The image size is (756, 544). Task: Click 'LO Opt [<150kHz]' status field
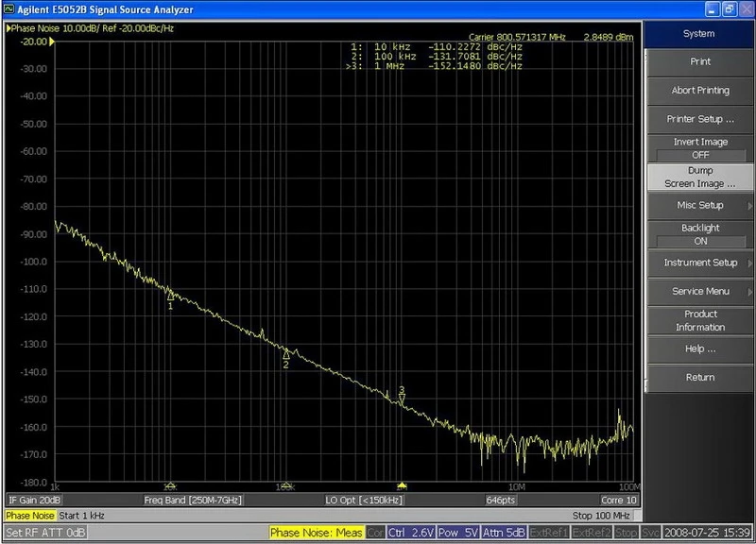[364, 501]
